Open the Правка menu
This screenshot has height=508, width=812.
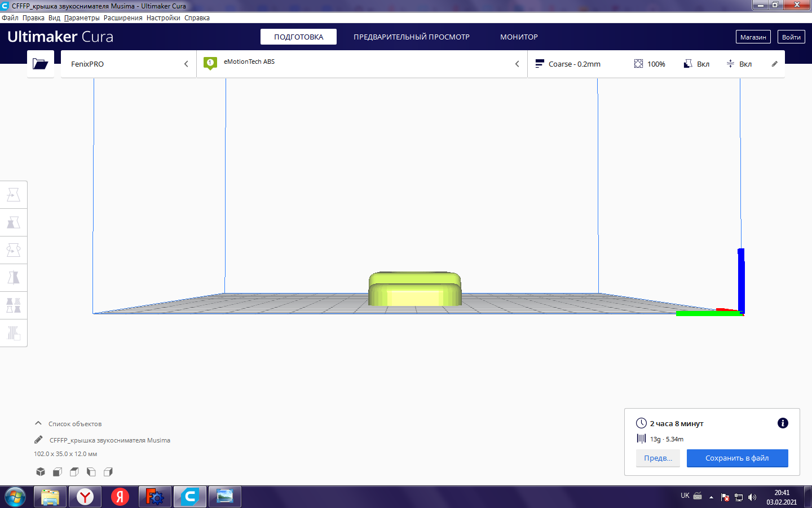pos(33,18)
